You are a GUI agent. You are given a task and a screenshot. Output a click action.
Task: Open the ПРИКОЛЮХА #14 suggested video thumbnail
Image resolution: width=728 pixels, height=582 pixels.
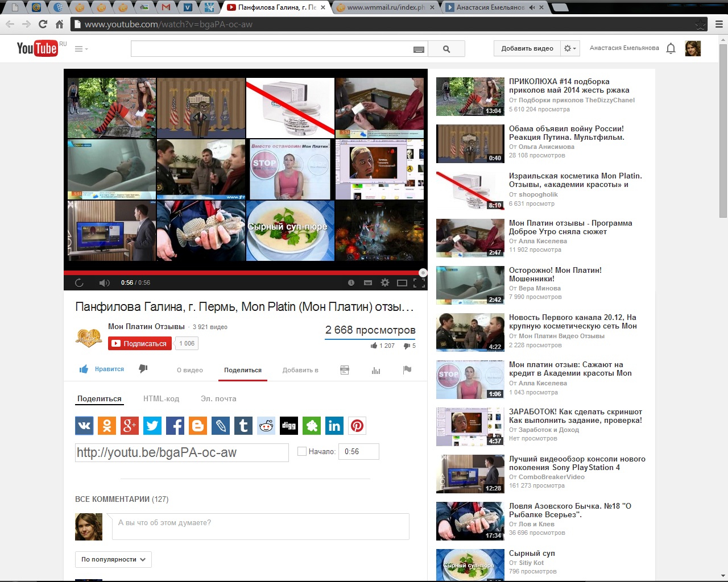pyautogui.click(x=470, y=97)
